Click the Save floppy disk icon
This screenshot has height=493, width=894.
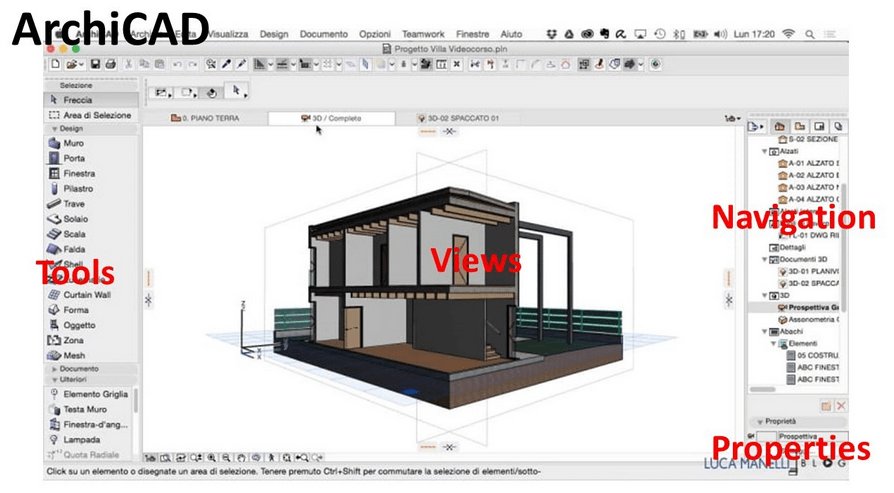(x=95, y=64)
